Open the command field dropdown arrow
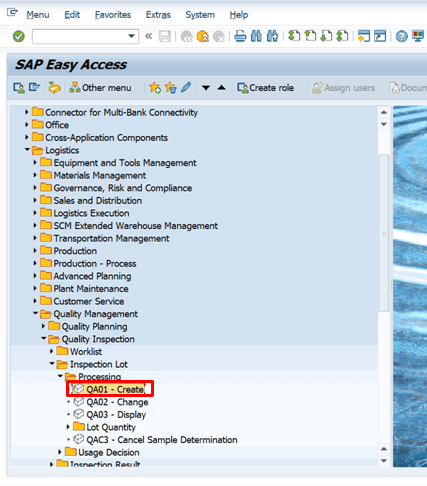Viewport: 427px width, 486px height. coord(132,36)
